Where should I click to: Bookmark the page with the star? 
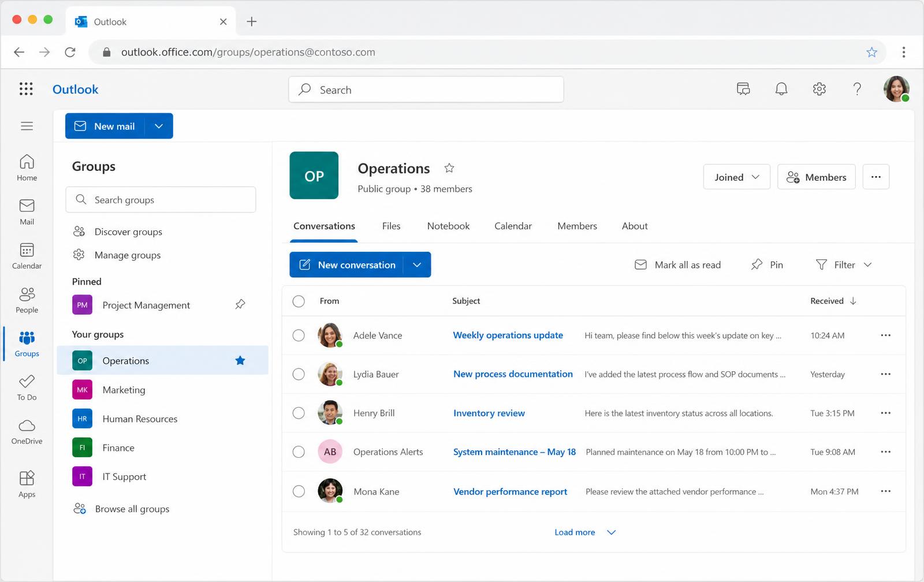click(x=872, y=53)
